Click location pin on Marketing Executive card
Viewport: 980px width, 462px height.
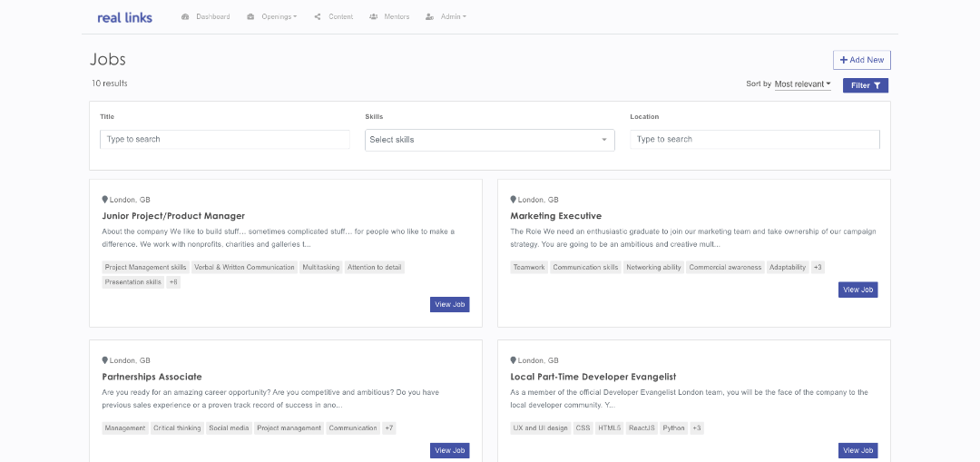tap(513, 200)
